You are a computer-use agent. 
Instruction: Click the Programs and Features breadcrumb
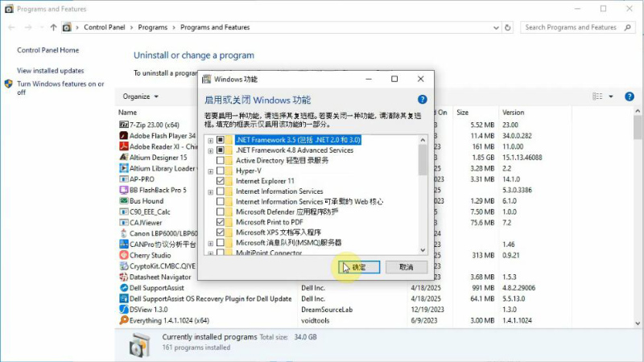click(215, 27)
